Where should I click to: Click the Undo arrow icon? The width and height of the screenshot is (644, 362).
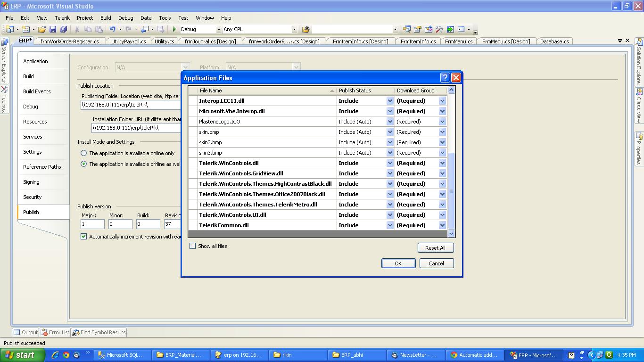[112, 29]
